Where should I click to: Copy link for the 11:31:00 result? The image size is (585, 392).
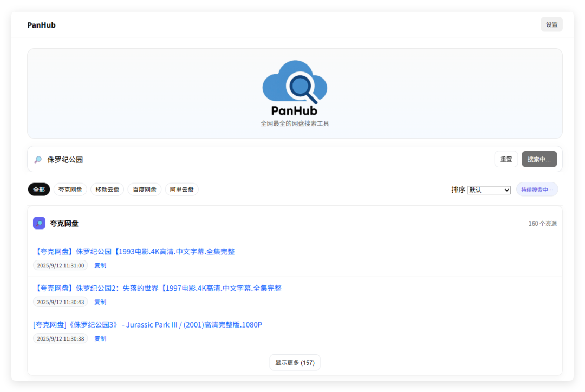click(100, 265)
